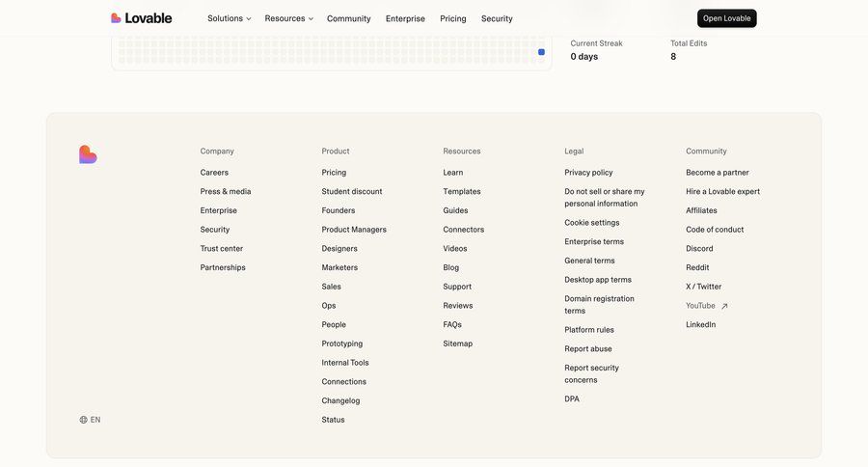Screen dimensions: 868x467
Task: Open the LinkedIn link
Action: [x=701, y=324]
